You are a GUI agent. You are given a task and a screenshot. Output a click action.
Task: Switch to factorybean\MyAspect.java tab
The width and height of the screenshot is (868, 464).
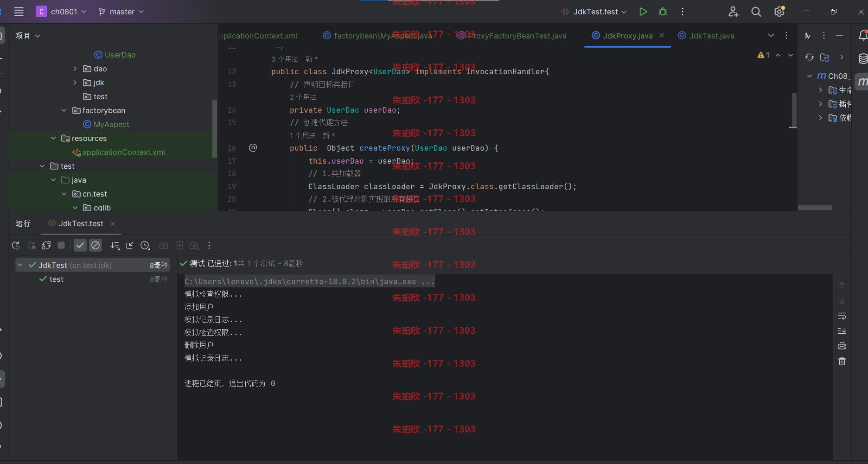[x=377, y=36]
